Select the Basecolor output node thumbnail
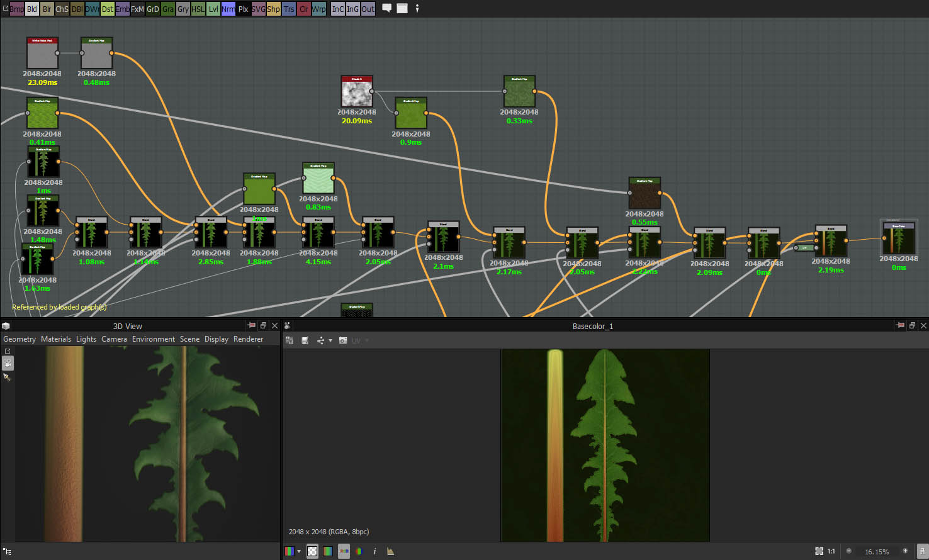 pyautogui.click(x=899, y=238)
